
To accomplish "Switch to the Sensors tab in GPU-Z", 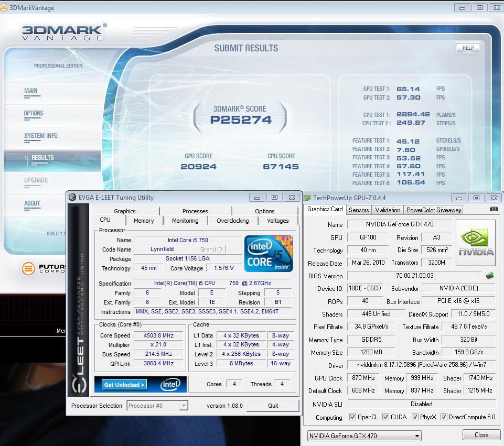I will [359, 210].
